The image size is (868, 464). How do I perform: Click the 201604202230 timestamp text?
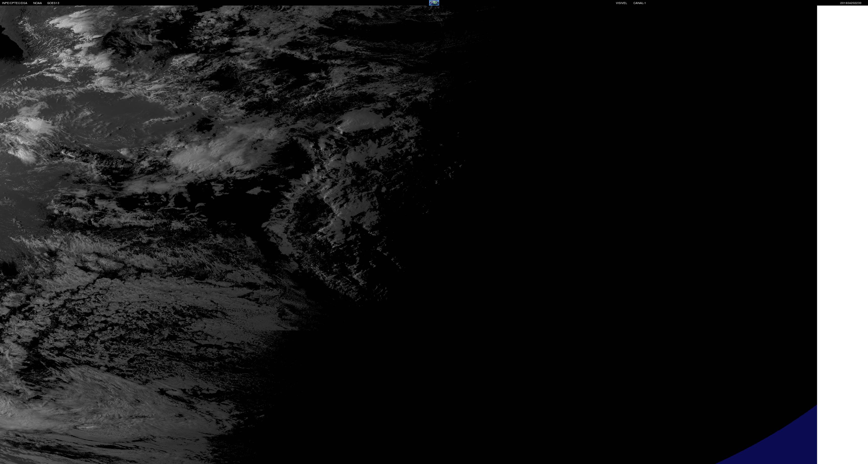pyautogui.click(x=850, y=3)
